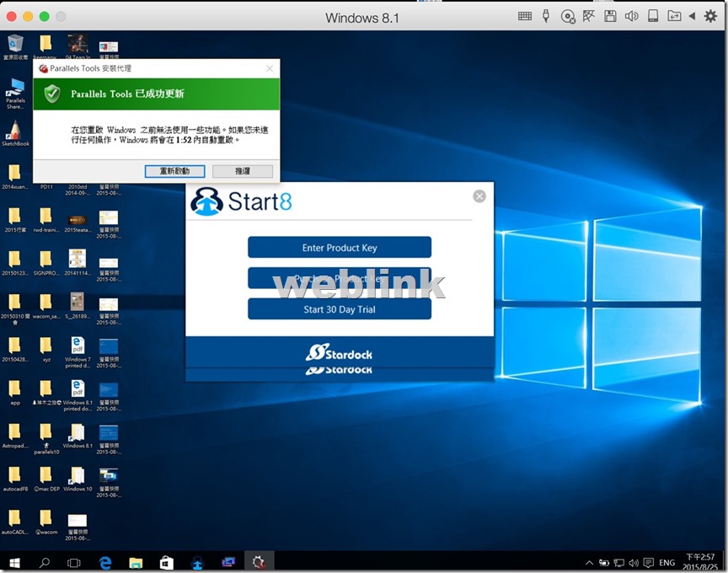728x573 pixels.
Task: Select the 2015teata image thumbnail
Action: coord(78,222)
